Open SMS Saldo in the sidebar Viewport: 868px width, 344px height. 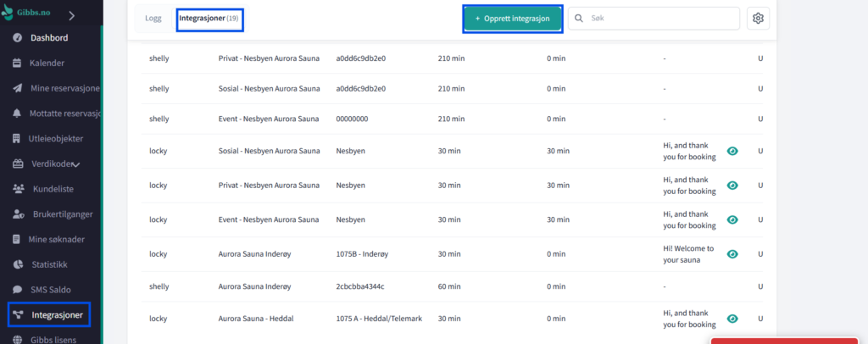[51, 289]
